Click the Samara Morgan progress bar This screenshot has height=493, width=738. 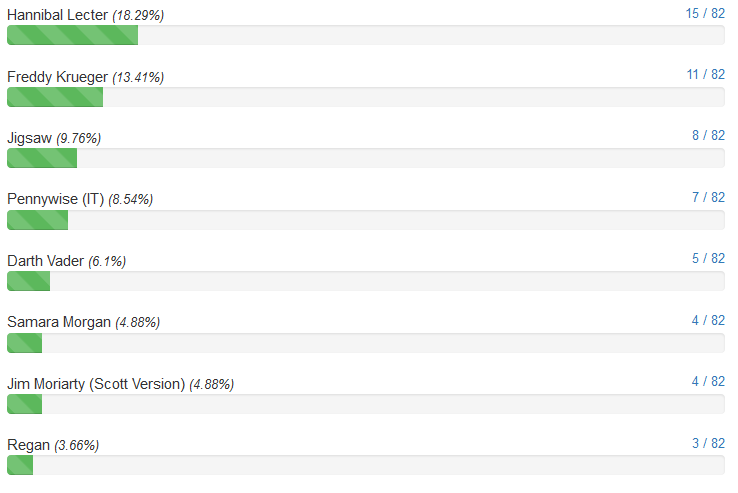[366, 343]
